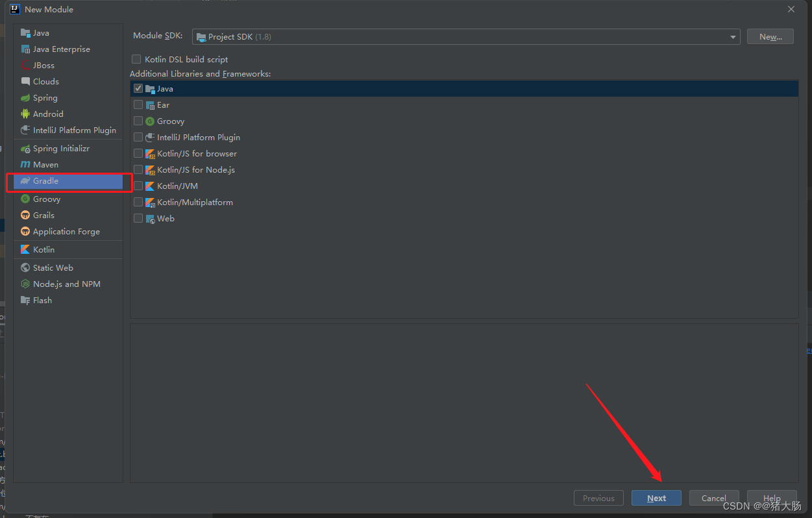Click the Help button
This screenshot has width=812, height=518.
[772, 498]
